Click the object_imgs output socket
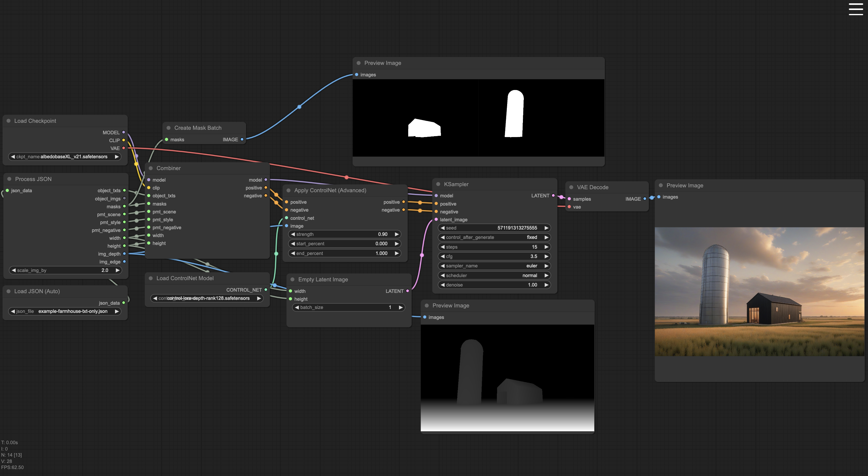The width and height of the screenshot is (868, 476). [x=124, y=199]
